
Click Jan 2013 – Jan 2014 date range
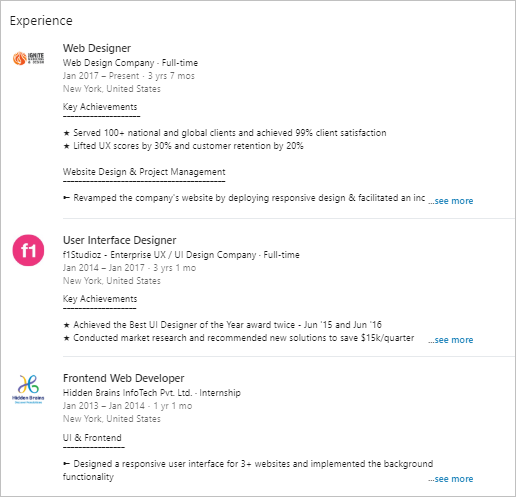(104, 406)
